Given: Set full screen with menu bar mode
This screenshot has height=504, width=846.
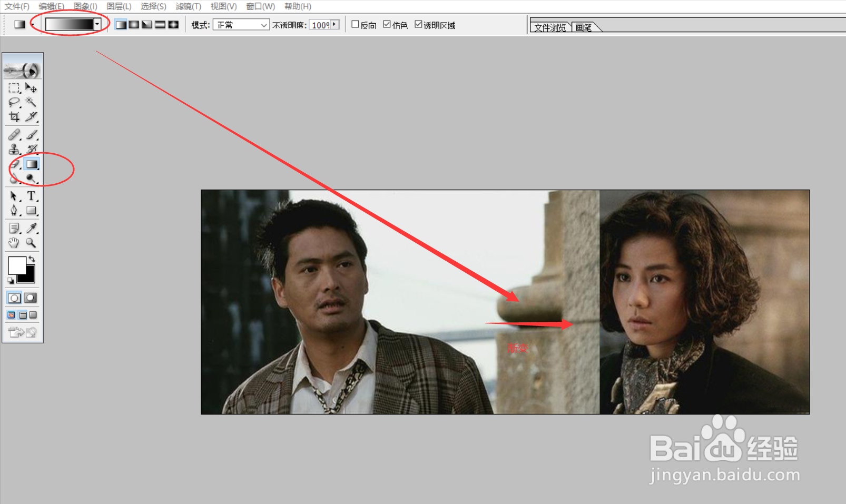Looking at the screenshot, I should (x=23, y=315).
